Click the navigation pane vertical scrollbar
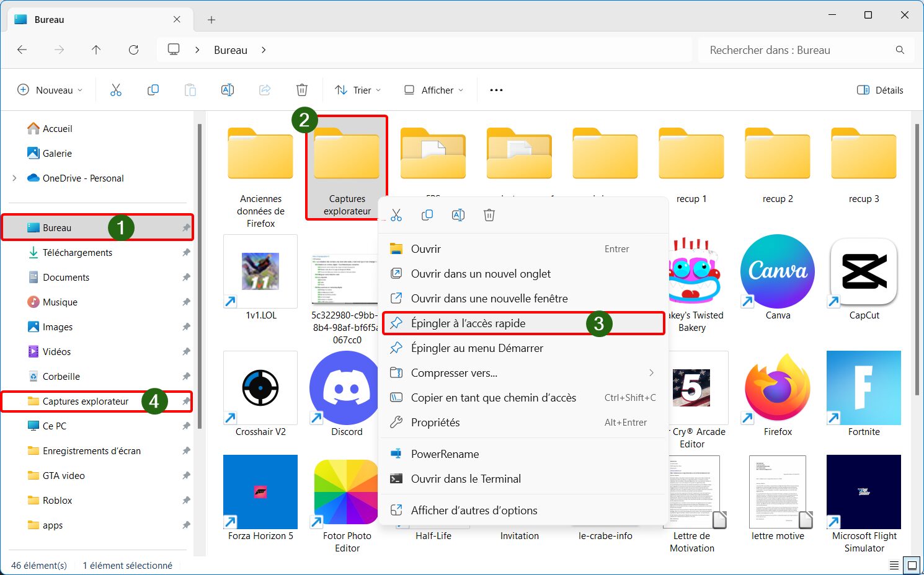The height and width of the screenshot is (575, 924). (x=200, y=276)
